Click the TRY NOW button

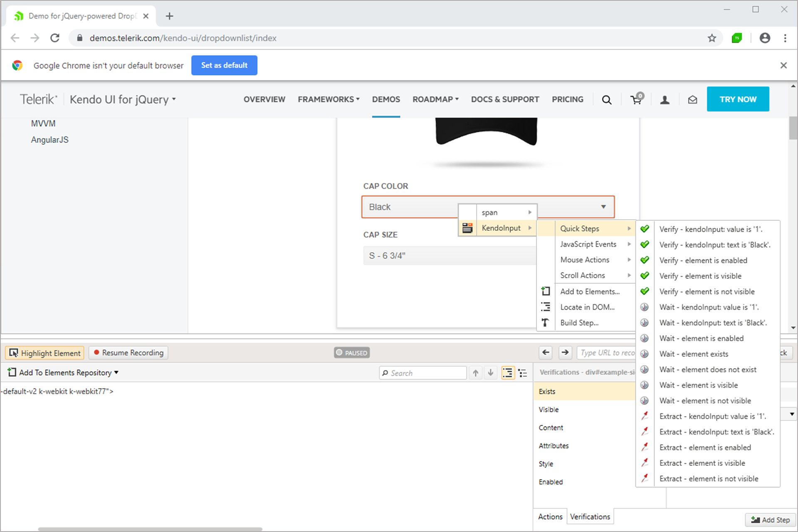pyautogui.click(x=738, y=99)
